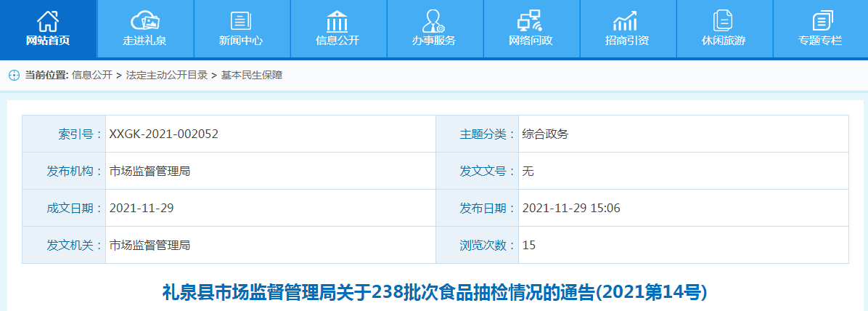The image size is (868, 311).
Task: Click the government building icon above 信息公开
Action: [337, 21]
